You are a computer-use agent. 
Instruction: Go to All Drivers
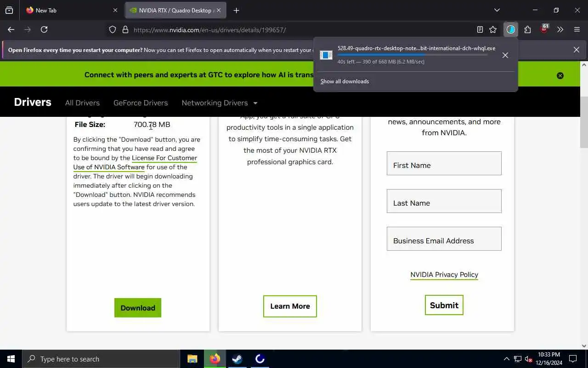point(82,103)
